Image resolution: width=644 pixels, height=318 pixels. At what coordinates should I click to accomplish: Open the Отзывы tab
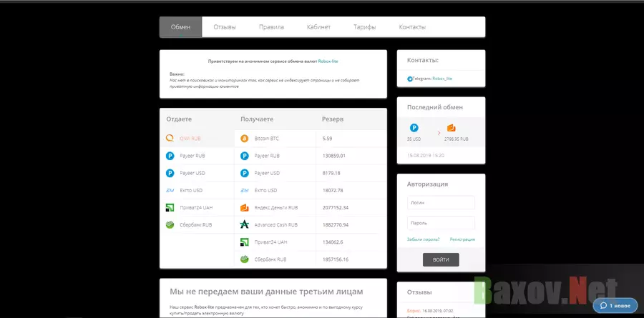(225, 27)
